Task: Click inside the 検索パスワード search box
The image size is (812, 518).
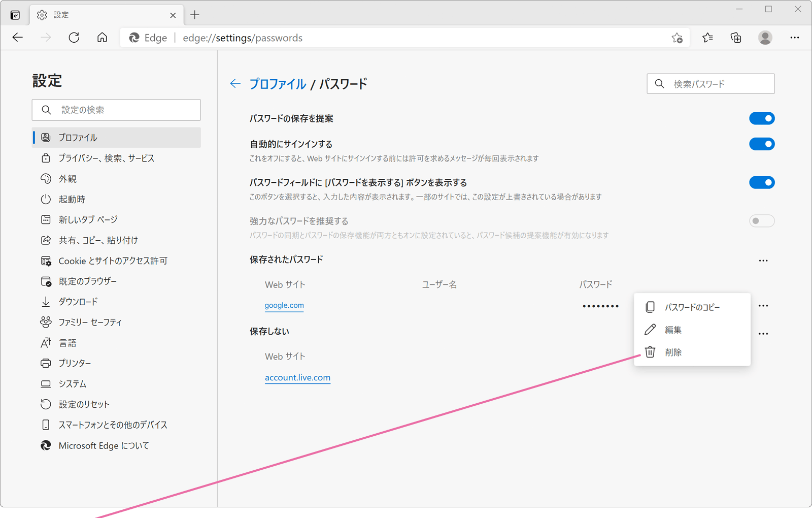Action: (710, 84)
